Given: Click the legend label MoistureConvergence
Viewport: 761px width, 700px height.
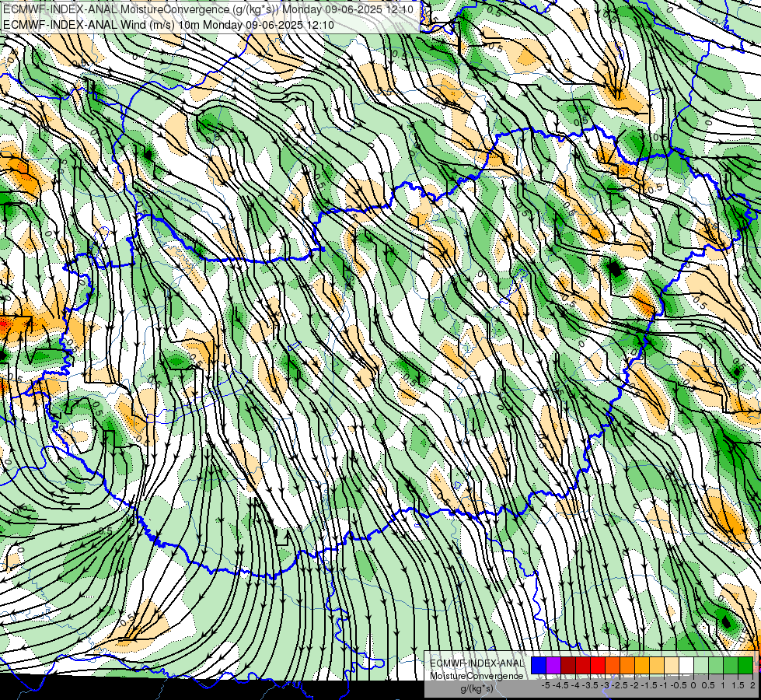Looking at the screenshot, I should pyautogui.click(x=476, y=676).
